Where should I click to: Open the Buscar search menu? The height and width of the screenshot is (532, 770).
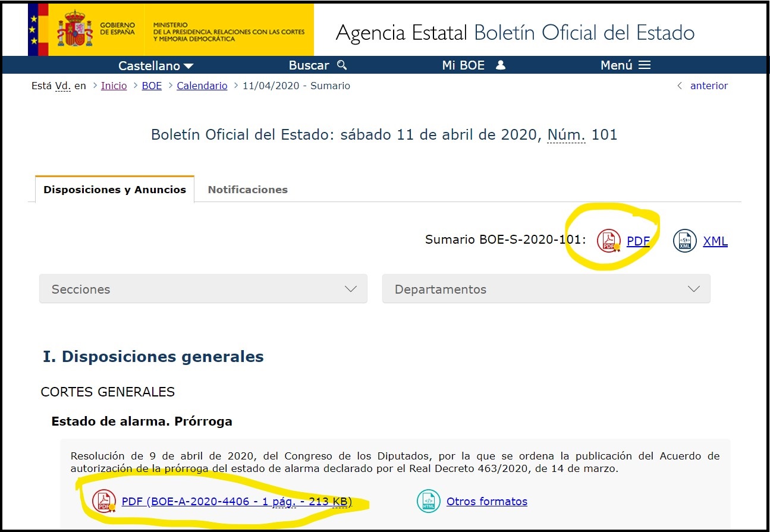[318, 65]
